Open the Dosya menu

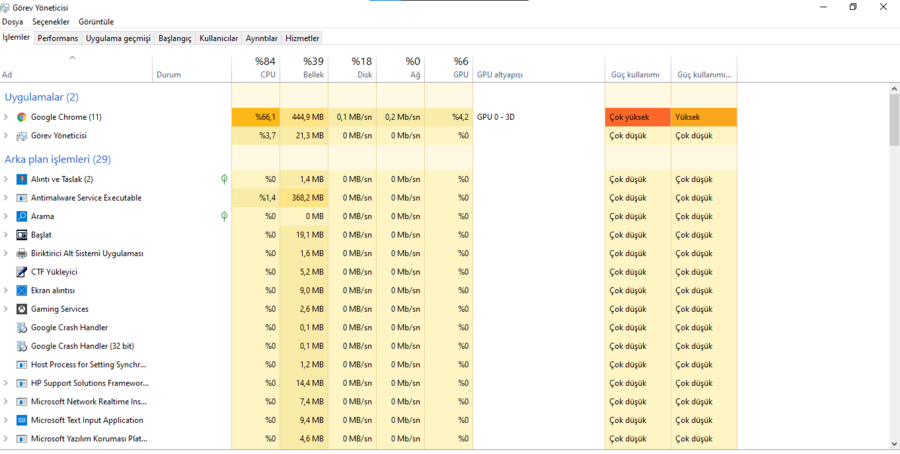[13, 22]
